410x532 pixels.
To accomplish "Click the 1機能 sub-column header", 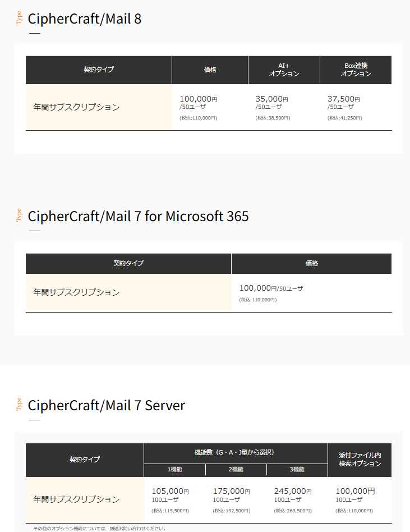I will tap(174, 470).
